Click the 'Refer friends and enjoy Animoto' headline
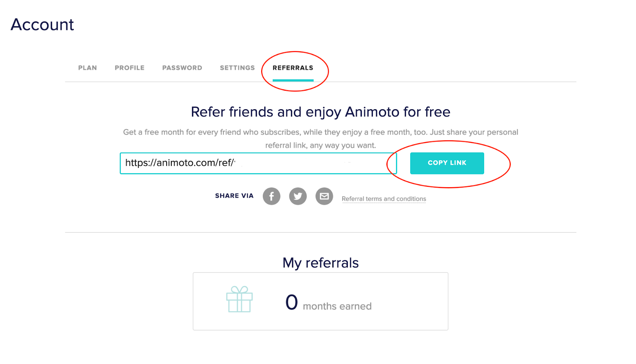The image size is (636, 364). [320, 112]
